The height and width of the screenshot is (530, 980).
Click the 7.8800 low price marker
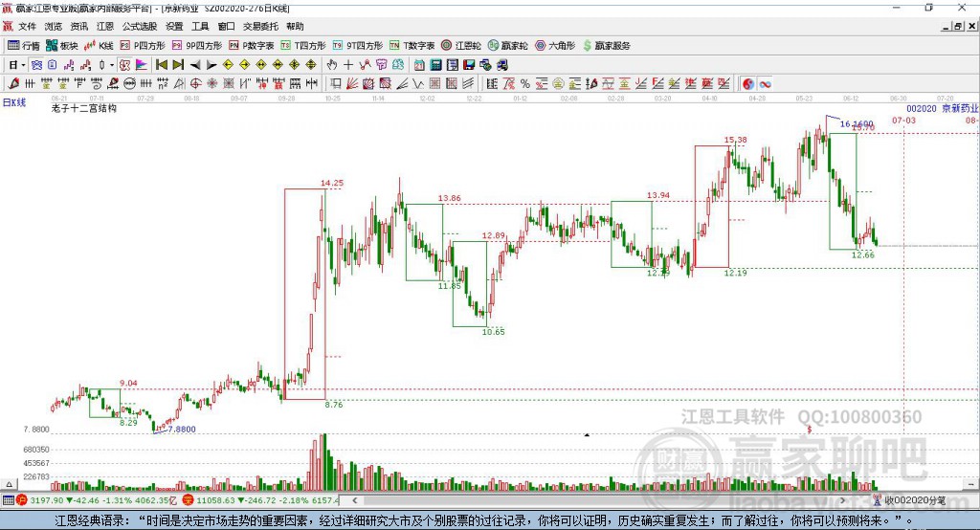pyautogui.click(x=182, y=430)
